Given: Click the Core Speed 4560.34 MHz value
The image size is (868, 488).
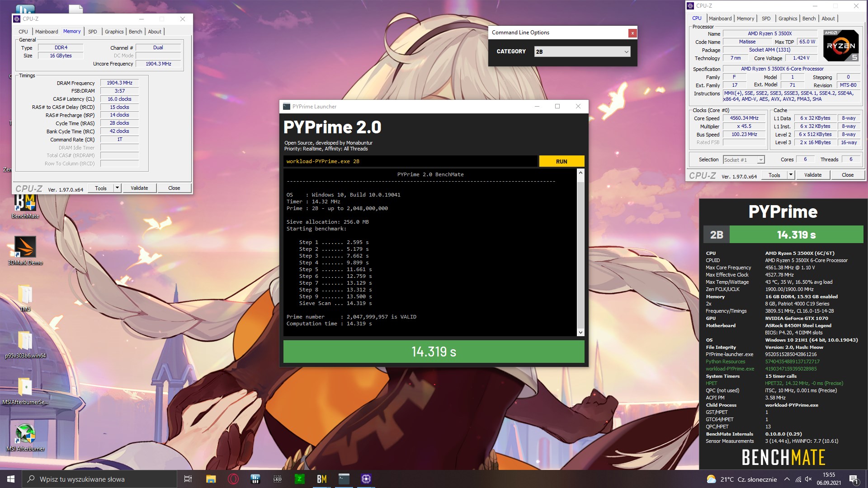Looking at the screenshot, I should (x=744, y=118).
